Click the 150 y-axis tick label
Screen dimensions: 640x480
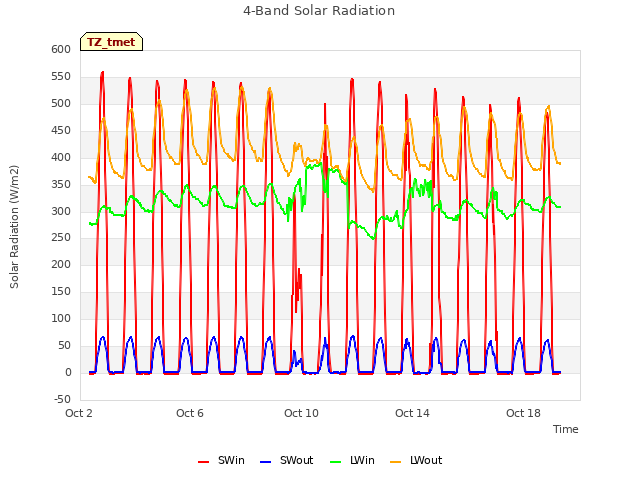click(61, 291)
